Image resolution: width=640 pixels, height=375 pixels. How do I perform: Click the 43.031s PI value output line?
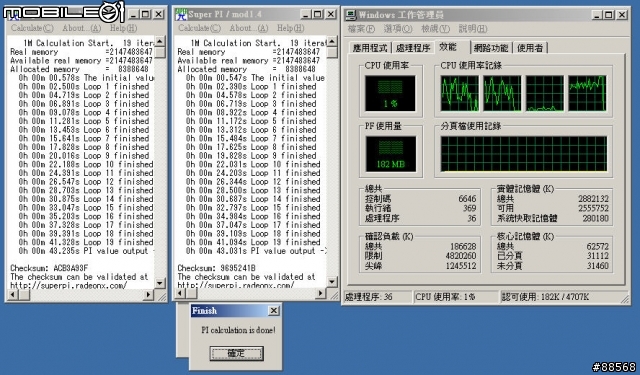tap(256, 251)
